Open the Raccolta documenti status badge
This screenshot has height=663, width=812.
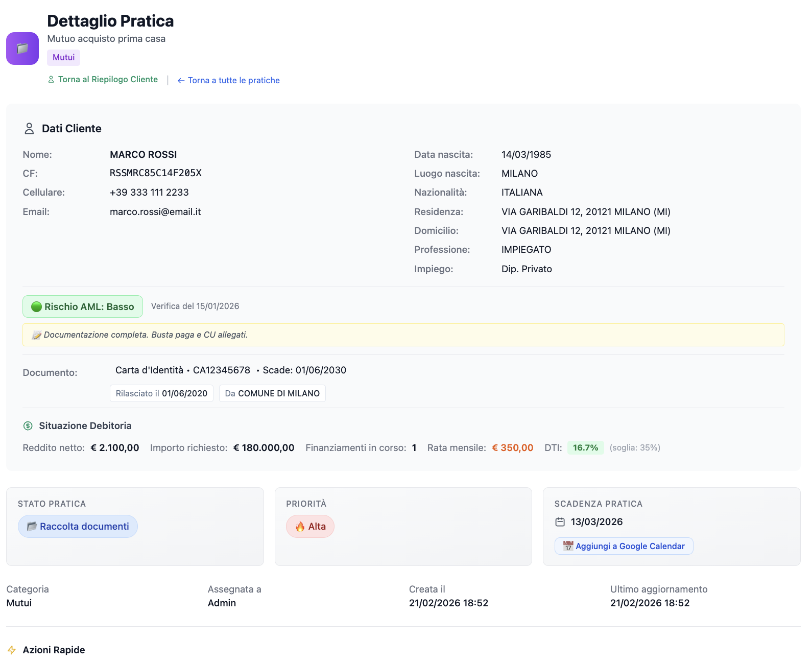pyautogui.click(x=78, y=527)
